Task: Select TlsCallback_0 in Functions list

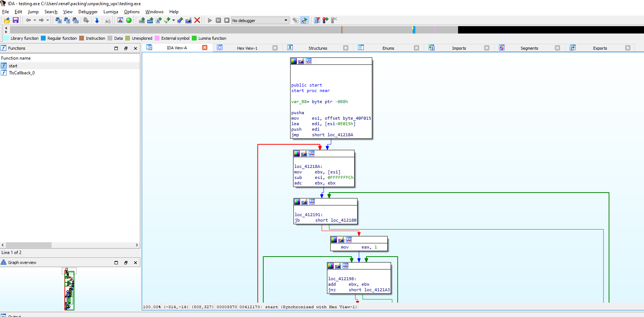Action: click(70, 73)
